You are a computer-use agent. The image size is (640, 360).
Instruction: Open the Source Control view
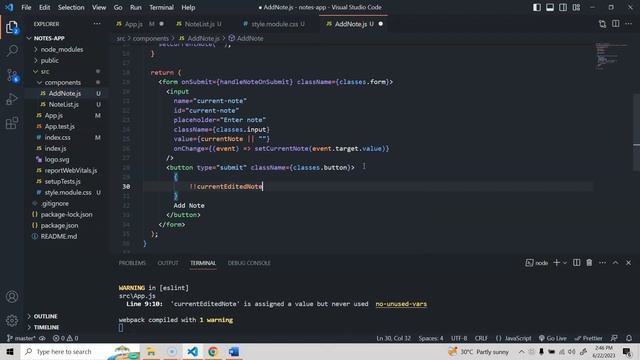12,75
